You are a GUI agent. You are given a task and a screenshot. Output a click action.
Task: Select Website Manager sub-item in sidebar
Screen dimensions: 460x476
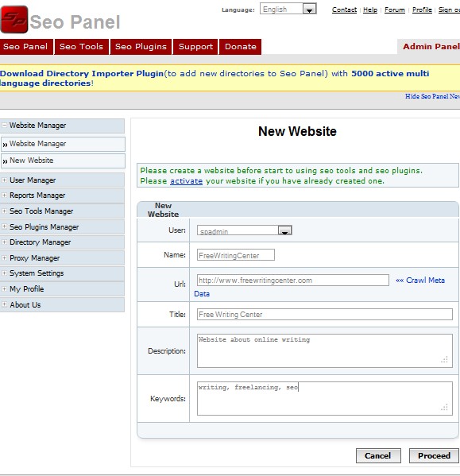(63, 144)
